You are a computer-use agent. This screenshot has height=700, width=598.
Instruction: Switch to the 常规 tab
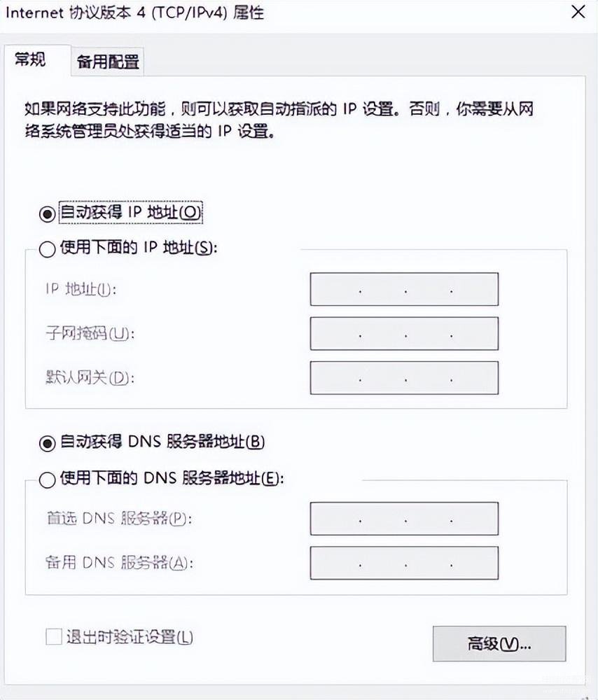pos(30,59)
